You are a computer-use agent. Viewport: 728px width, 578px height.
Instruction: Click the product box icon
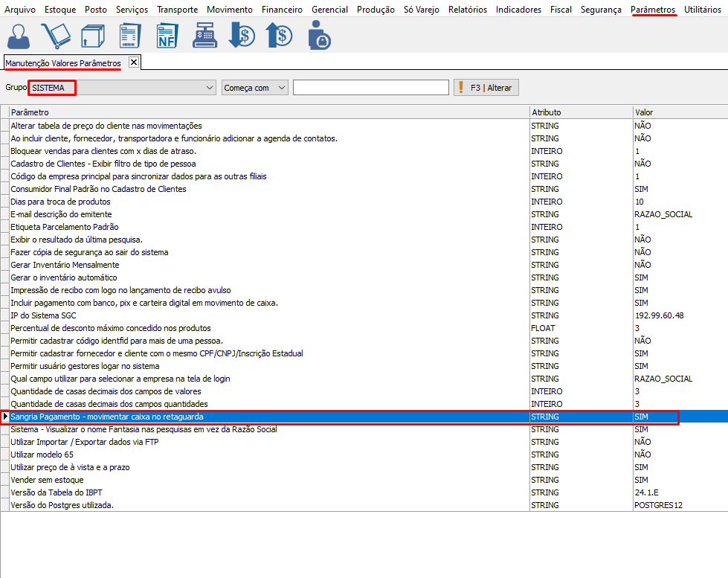tap(93, 35)
